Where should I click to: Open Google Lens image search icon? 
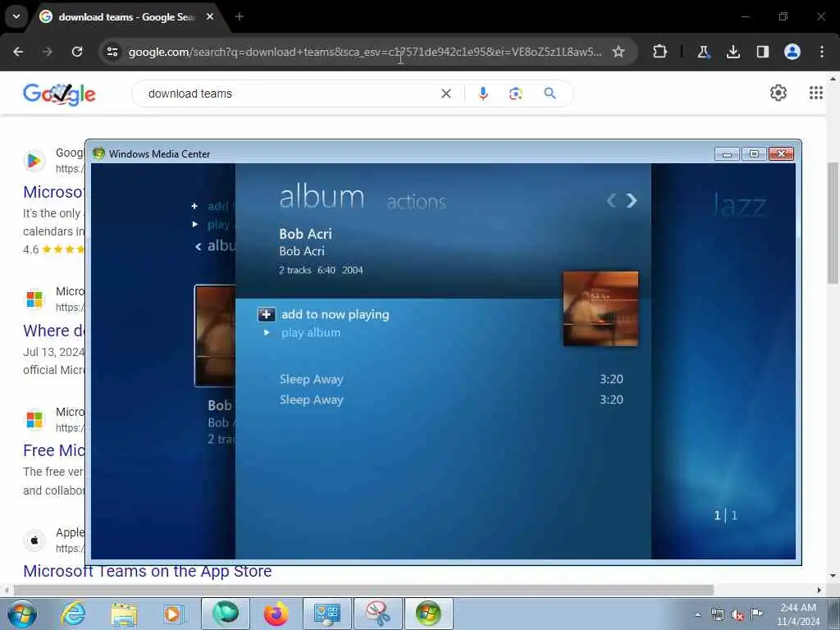coord(515,94)
